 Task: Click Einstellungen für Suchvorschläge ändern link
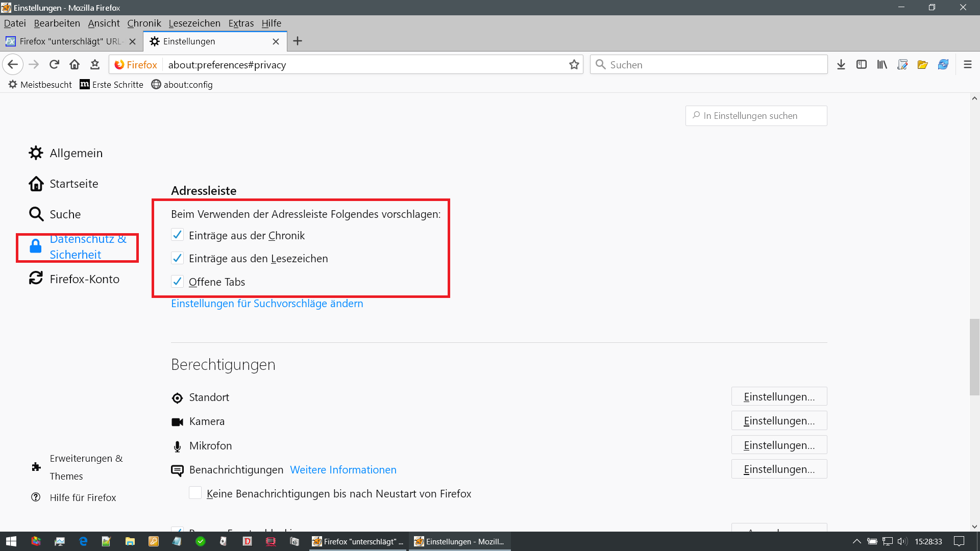pos(267,304)
